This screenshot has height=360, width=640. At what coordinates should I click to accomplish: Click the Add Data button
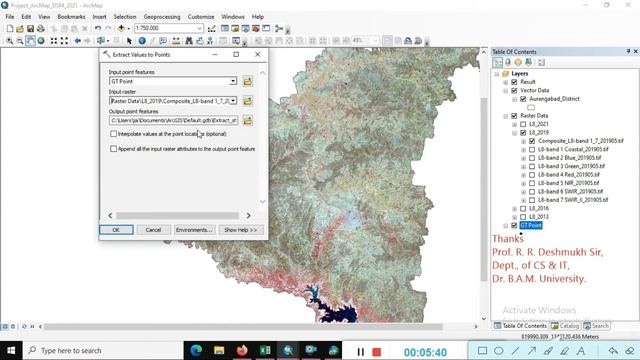coord(121,29)
